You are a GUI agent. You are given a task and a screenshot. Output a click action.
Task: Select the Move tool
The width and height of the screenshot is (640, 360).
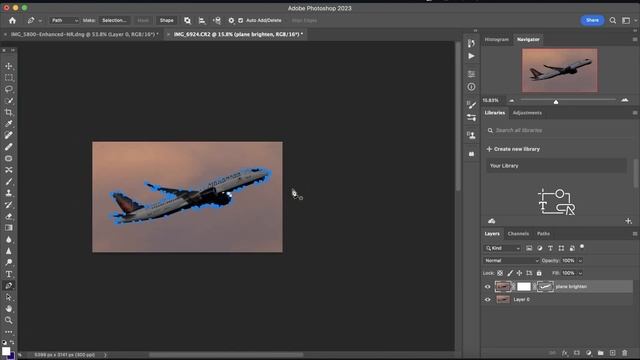pos(9,66)
